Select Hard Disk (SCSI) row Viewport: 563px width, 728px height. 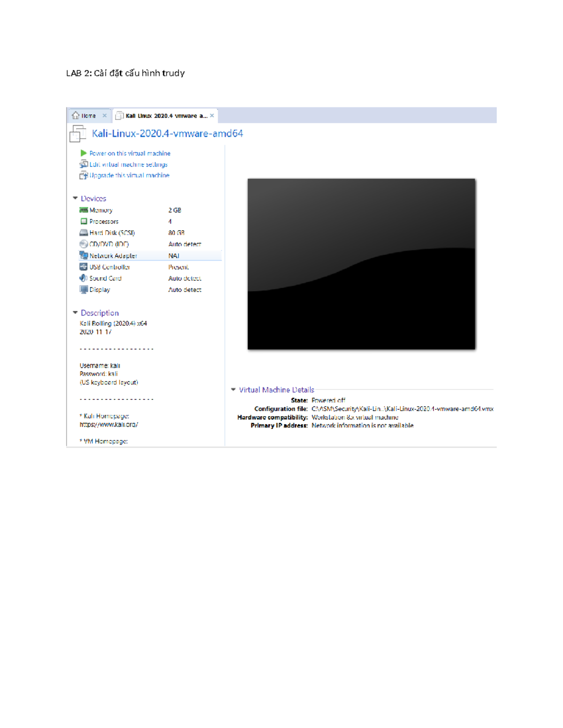(150, 233)
